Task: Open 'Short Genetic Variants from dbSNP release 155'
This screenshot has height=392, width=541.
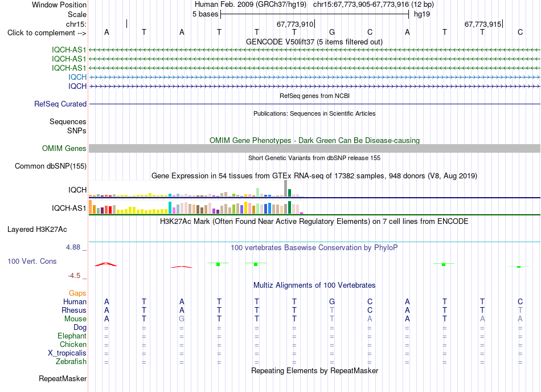Action: point(314,158)
